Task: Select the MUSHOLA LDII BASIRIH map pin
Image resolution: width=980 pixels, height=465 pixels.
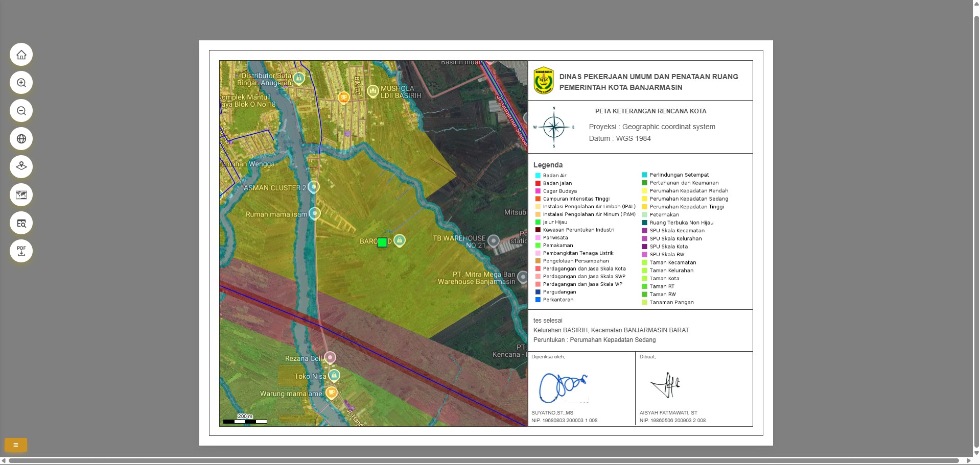Action: [372, 91]
